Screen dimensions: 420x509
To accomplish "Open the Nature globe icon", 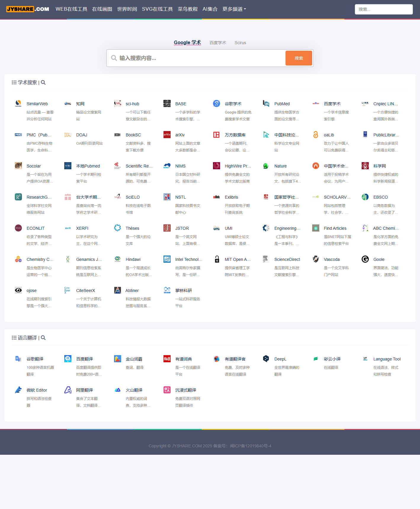I will pos(266,166).
